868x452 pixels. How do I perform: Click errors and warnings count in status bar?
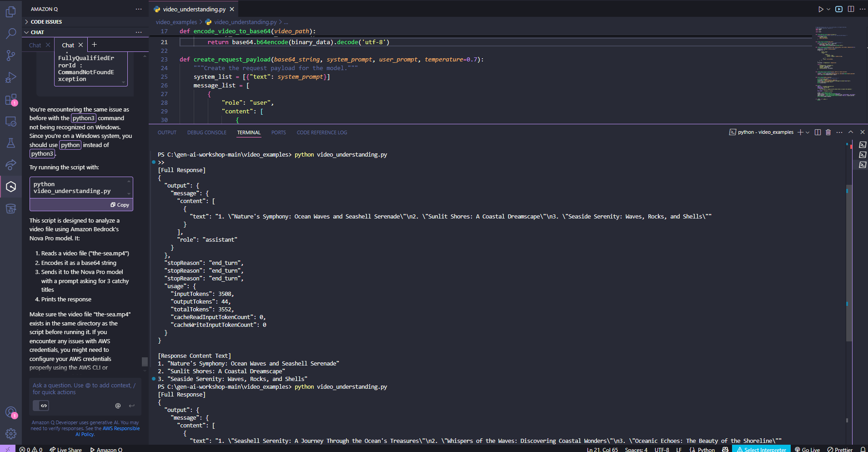coord(31,449)
